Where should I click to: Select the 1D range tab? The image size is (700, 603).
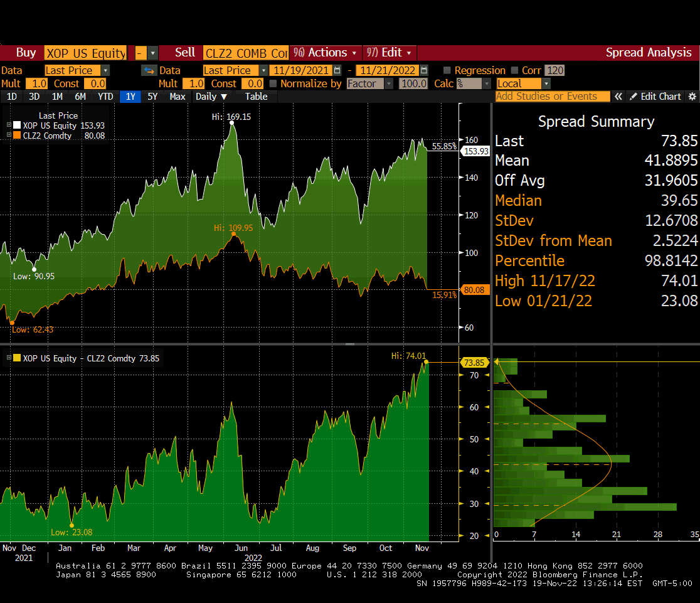12,97
